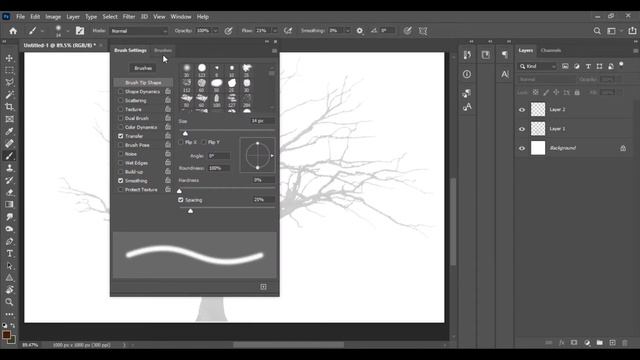Switch to the Channels tab

551,51
